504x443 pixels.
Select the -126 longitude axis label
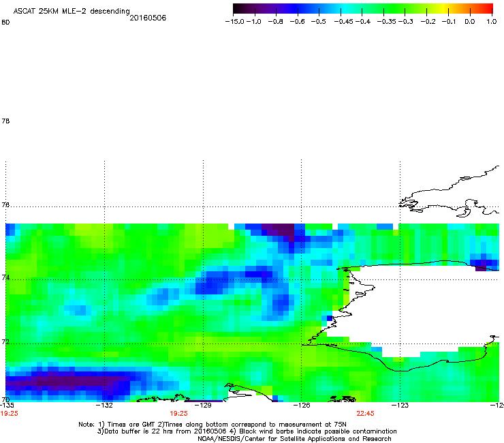click(302, 405)
